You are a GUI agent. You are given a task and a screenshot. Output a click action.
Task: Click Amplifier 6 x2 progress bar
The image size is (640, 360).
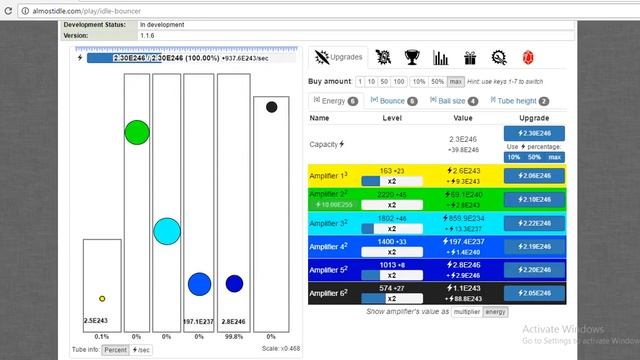[x=392, y=298]
